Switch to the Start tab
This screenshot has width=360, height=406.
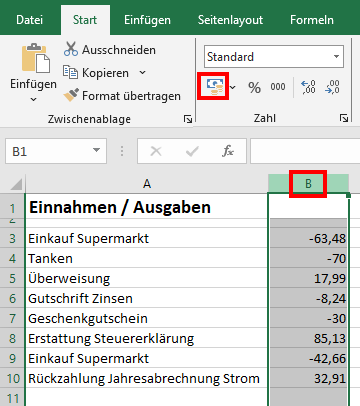[x=85, y=20]
